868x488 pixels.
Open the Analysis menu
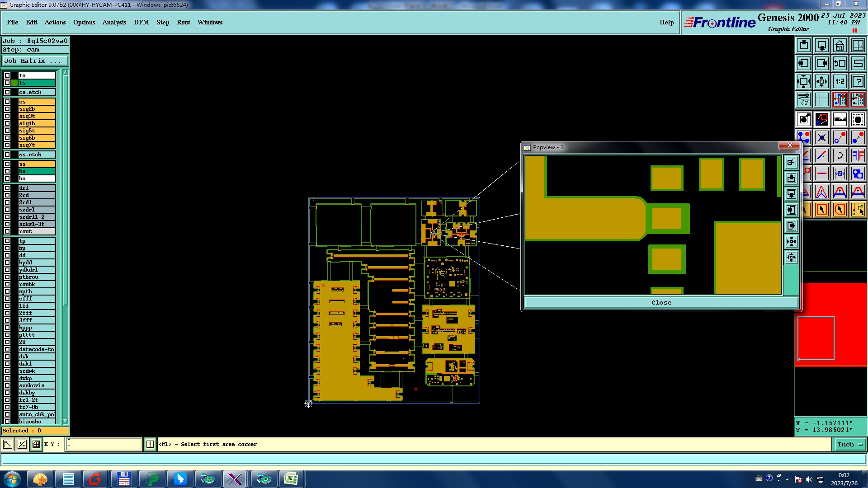(114, 22)
